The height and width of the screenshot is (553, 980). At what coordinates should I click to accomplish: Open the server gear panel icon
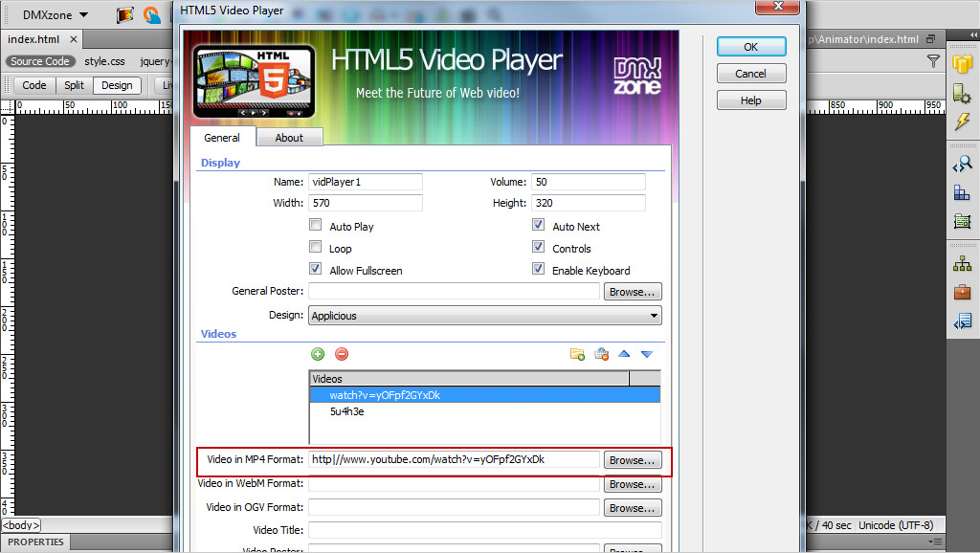coord(963,93)
